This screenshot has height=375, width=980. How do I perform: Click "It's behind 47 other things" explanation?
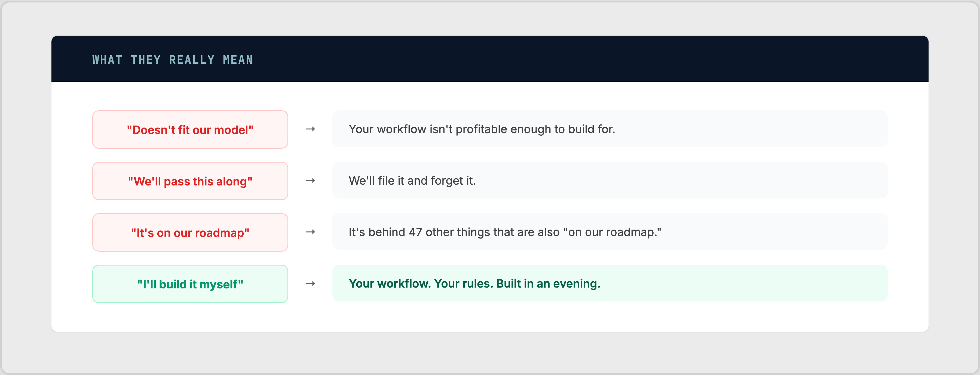coord(504,232)
